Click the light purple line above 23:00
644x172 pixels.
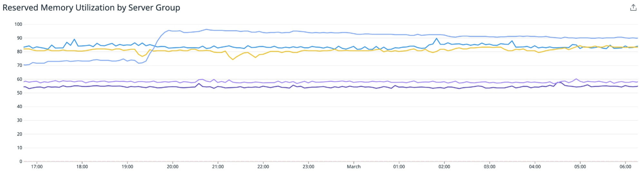[308, 81]
